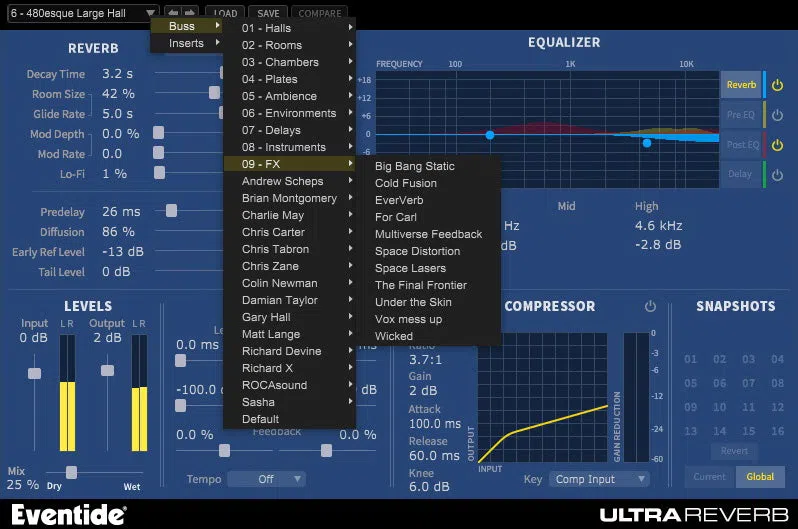The image size is (798, 529).
Task: Select the Reverb EQ tab button
Action: [x=741, y=85]
